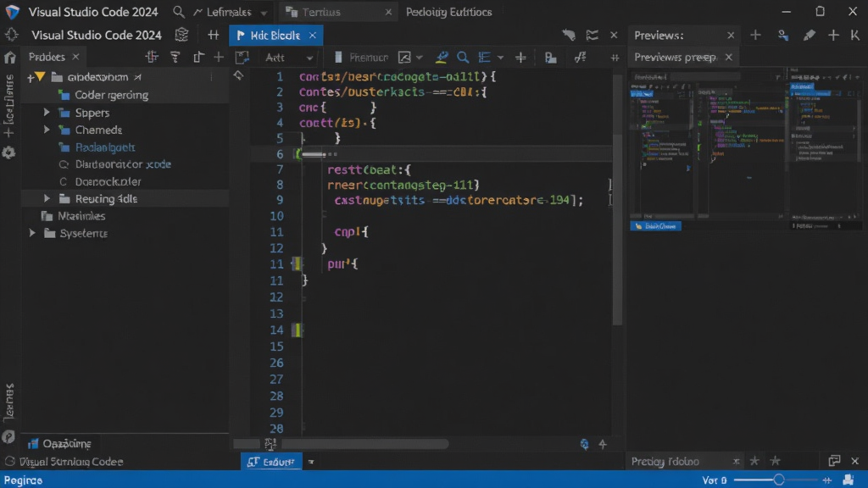
Task: Click the blue search icon in editor toolbar
Action: coord(463,57)
